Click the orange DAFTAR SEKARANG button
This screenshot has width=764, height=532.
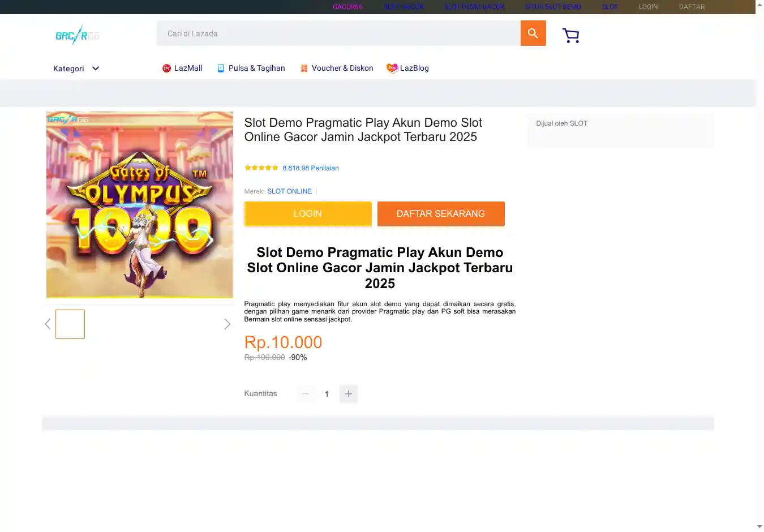pyautogui.click(x=441, y=214)
